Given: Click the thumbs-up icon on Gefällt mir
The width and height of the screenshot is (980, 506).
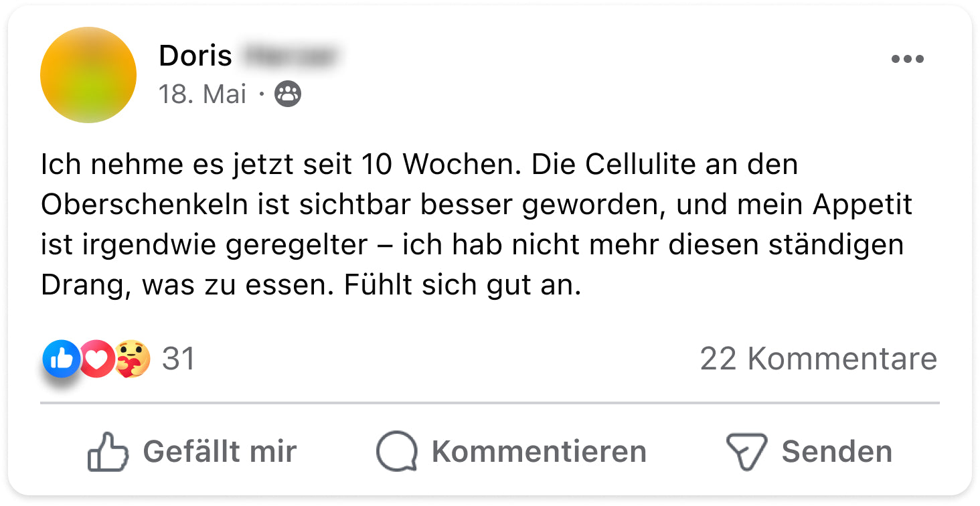Looking at the screenshot, I should tap(108, 452).
